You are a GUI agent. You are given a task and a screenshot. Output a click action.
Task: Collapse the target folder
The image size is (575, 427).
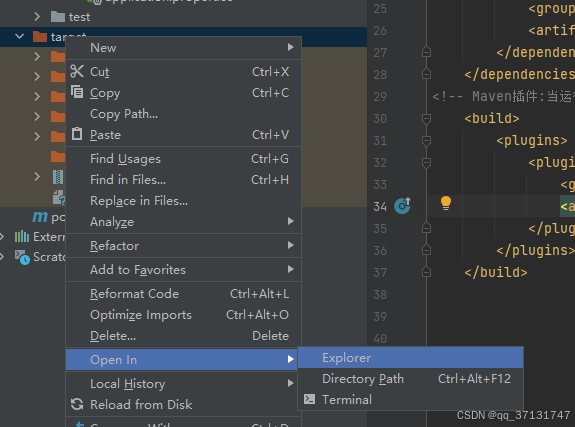tap(19, 36)
